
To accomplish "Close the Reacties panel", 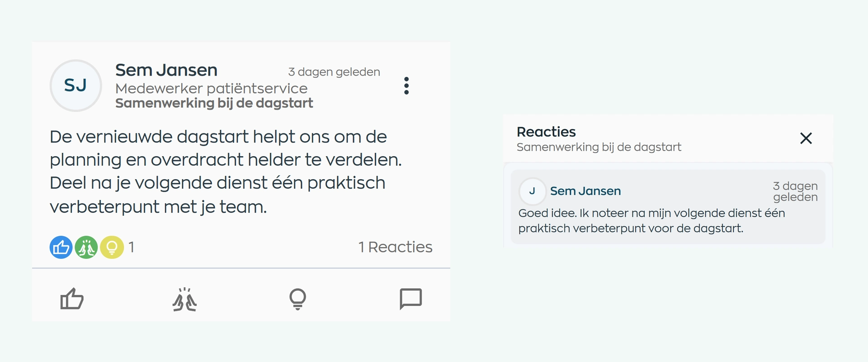I will (x=806, y=138).
